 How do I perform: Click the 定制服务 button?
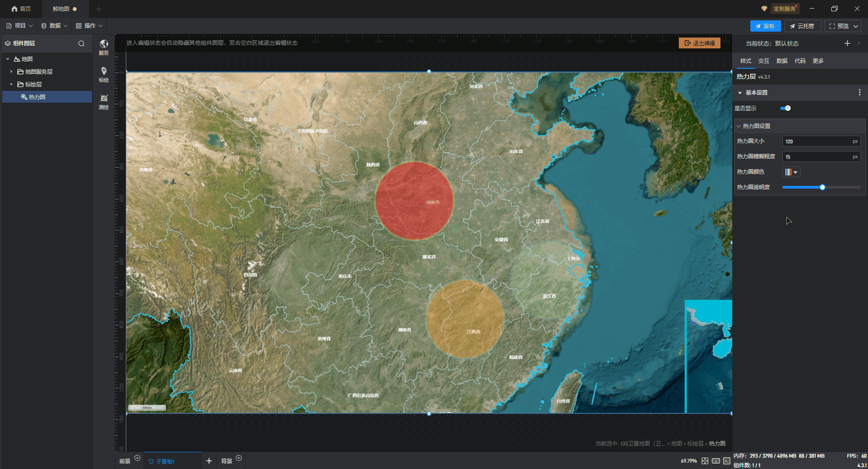pyautogui.click(x=784, y=9)
